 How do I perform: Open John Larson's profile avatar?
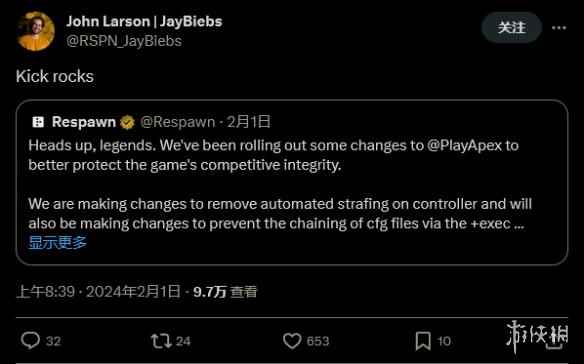[35, 31]
